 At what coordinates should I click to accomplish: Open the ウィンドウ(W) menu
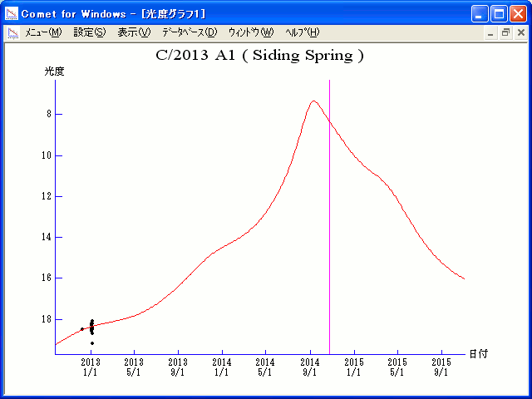(x=251, y=32)
